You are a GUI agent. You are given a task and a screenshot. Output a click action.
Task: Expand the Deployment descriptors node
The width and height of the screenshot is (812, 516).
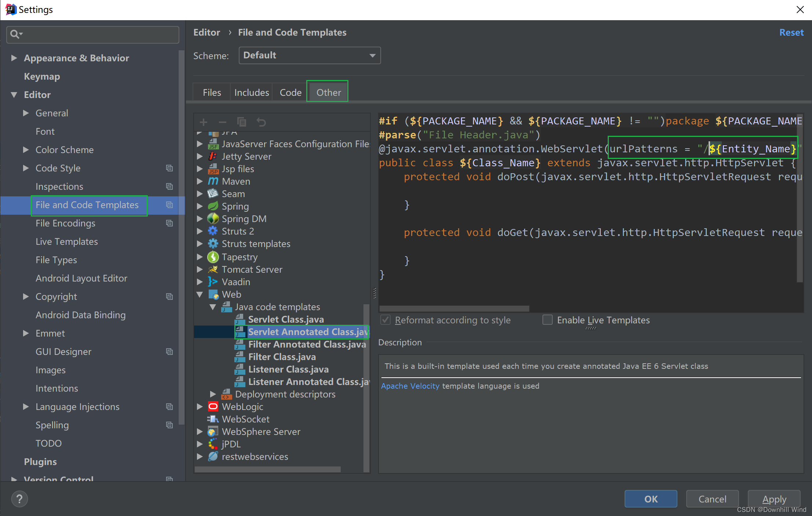tap(213, 394)
